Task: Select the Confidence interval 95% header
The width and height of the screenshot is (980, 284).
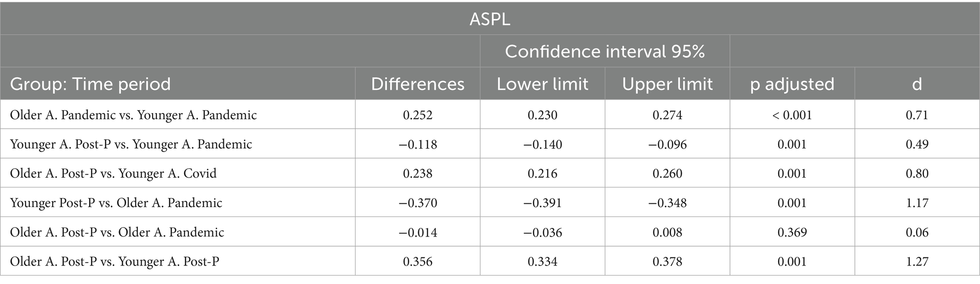Action: (604, 51)
